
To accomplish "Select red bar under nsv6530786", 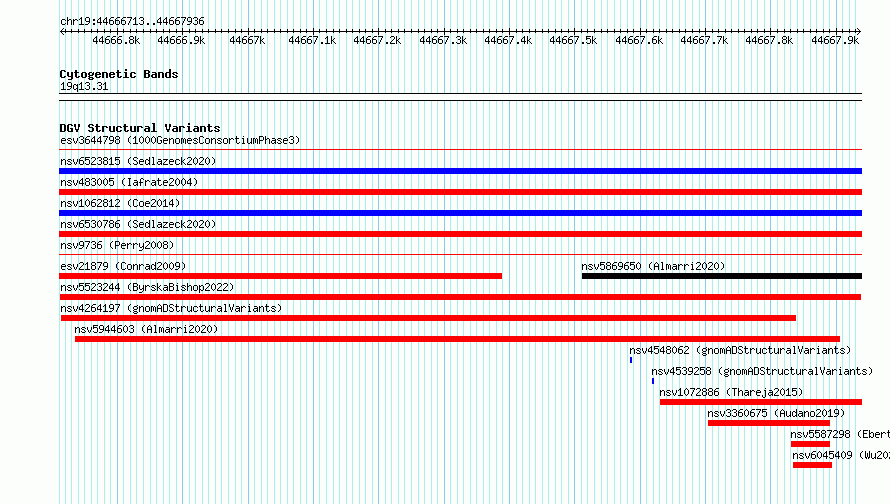I will (x=460, y=234).
